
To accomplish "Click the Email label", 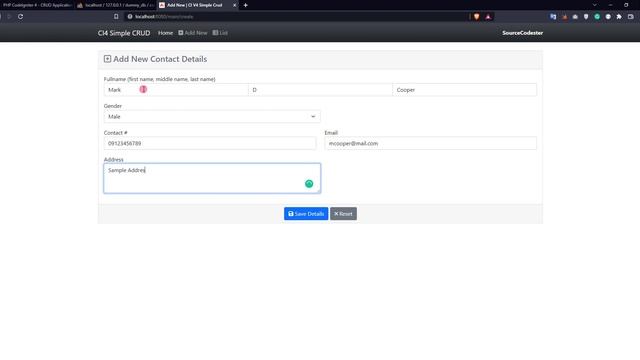I will click(x=331, y=133).
